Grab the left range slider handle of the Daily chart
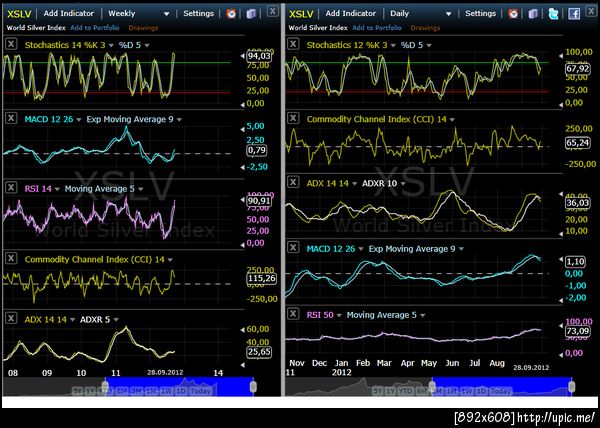The height and width of the screenshot is (428, 600). [x=432, y=386]
